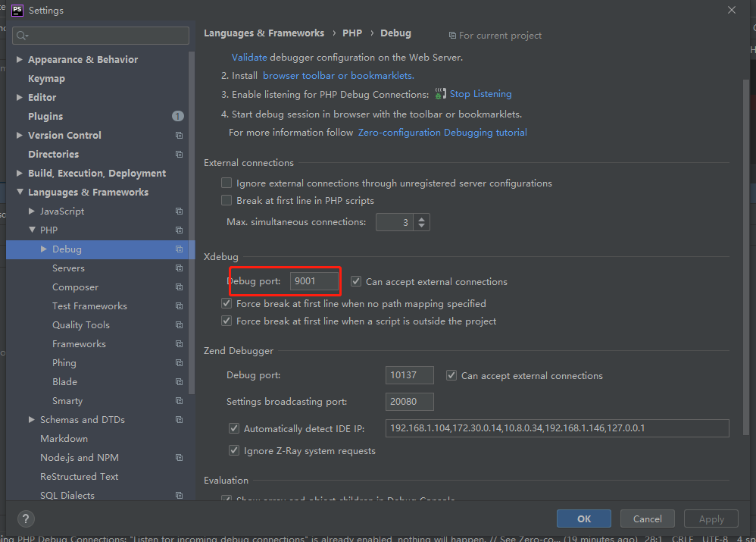Click project-level icon beside Directories
The image size is (756, 542).
click(179, 155)
